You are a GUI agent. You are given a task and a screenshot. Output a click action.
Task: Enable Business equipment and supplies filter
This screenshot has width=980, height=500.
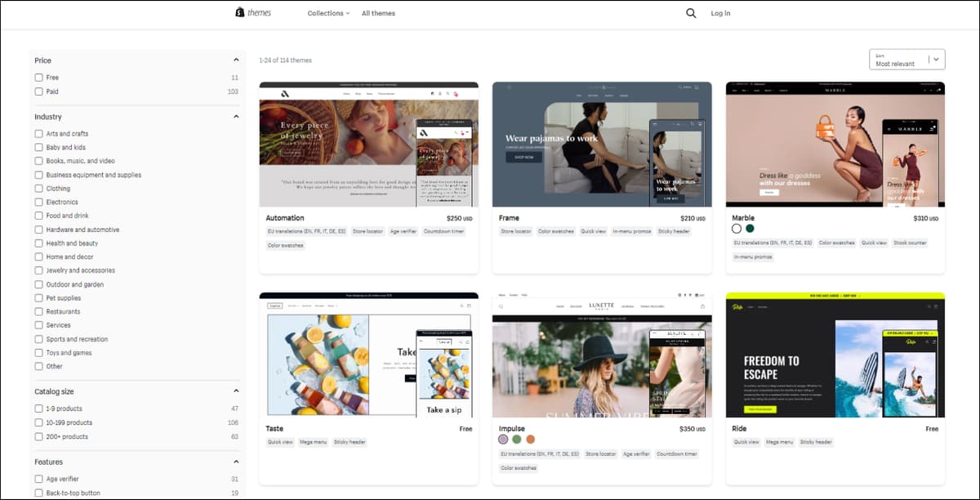click(38, 175)
